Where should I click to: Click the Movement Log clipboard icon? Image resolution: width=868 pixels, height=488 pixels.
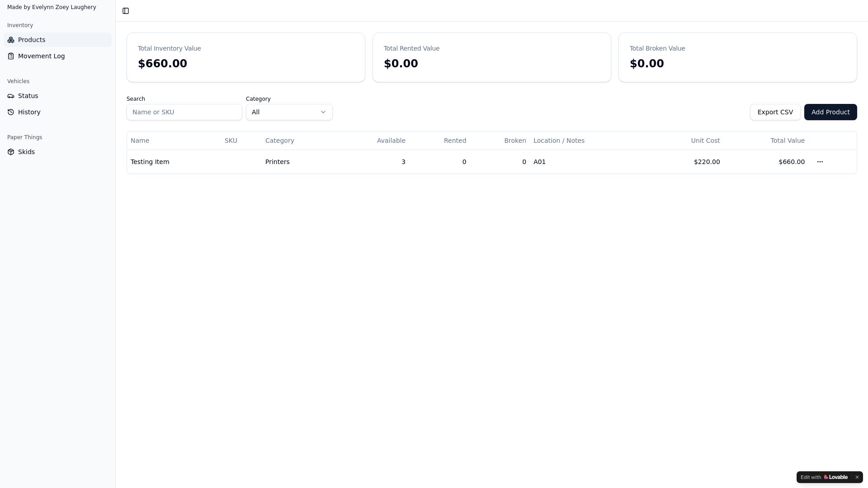pyautogui.click(x=11, y=56)
